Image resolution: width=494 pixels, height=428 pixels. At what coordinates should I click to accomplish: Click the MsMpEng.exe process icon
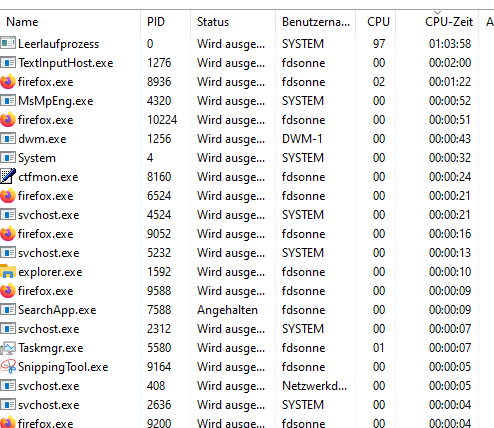pos(8,101)
